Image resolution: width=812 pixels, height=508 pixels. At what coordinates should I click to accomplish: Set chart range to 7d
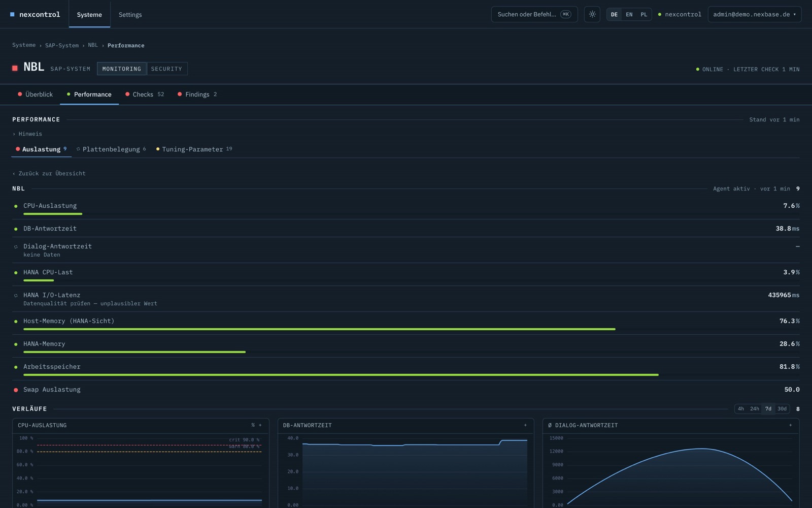click(768, 409)
